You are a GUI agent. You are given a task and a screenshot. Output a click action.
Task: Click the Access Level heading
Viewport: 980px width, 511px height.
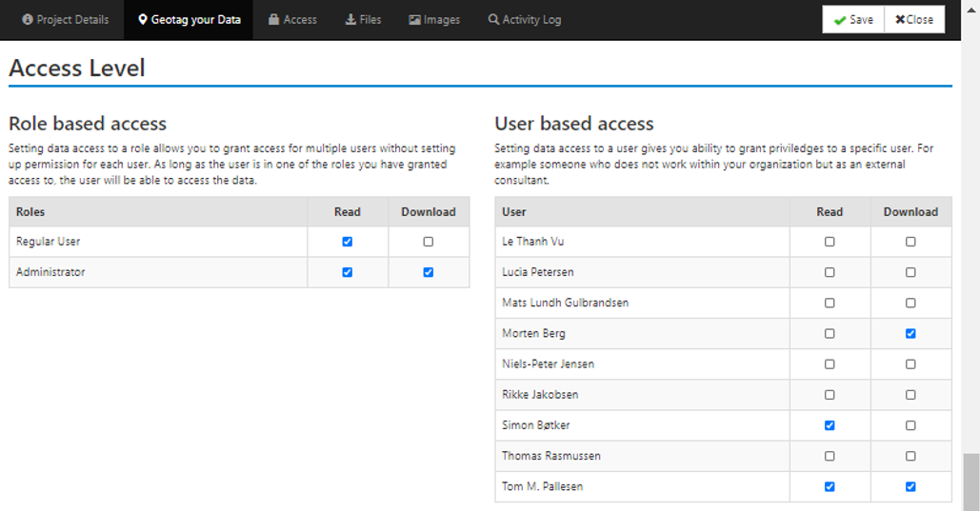[77, 69]
